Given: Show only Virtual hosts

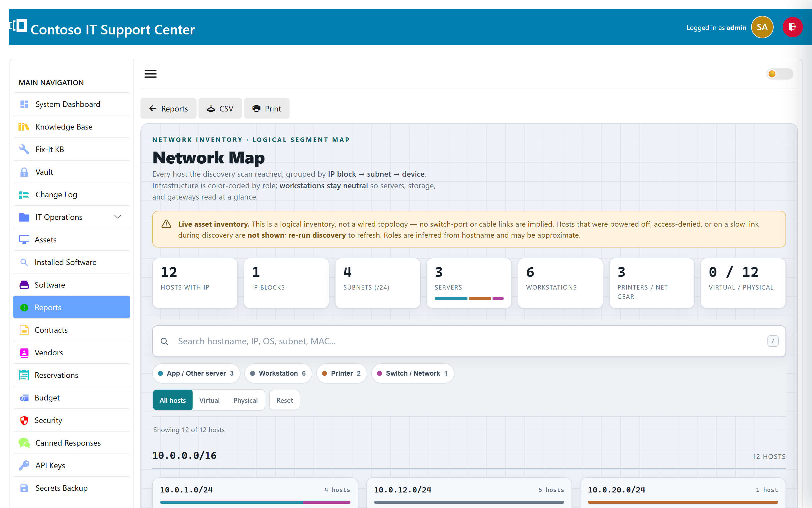Looking at the screenshot, I should tap(209, 400).
